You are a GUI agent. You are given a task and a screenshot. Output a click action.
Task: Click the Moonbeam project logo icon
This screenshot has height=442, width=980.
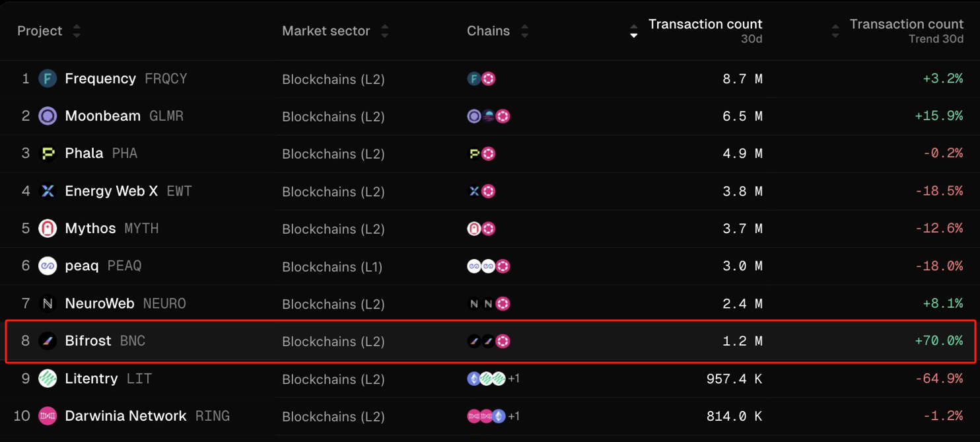(x=48, y=116)
